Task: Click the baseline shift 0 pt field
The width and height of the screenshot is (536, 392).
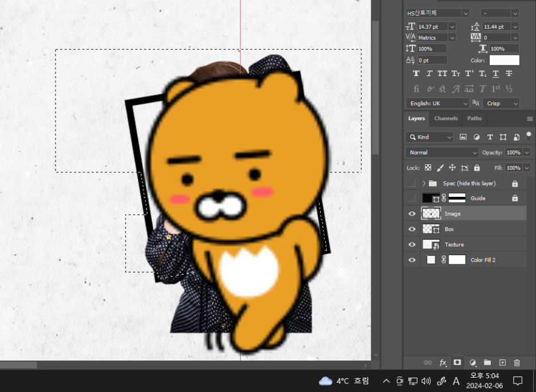Action: point(432,60)
